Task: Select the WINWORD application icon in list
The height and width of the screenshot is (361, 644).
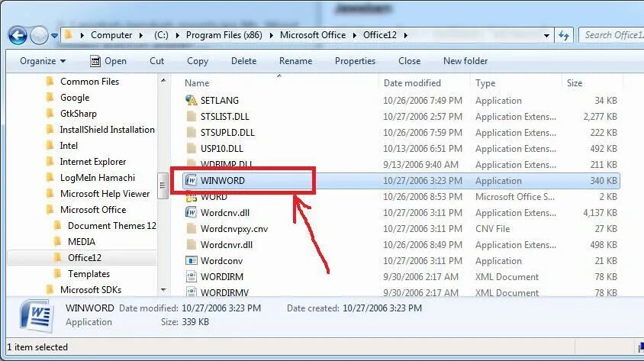Action: click(191, 180)
